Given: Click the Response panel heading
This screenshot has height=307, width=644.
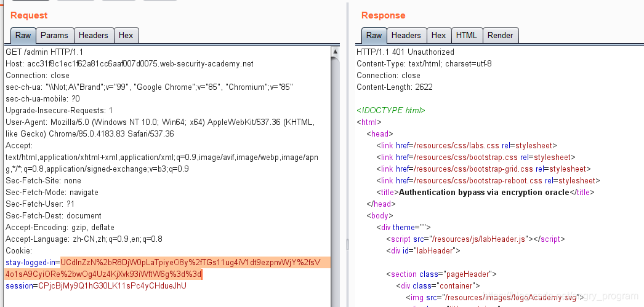Looking at the screenshot, I should pos(383,15).
